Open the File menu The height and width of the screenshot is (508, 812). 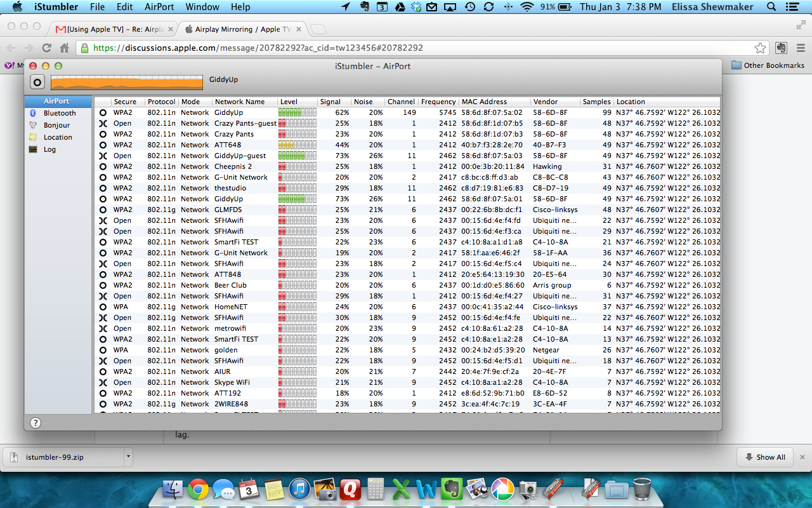tap(97, 7)
